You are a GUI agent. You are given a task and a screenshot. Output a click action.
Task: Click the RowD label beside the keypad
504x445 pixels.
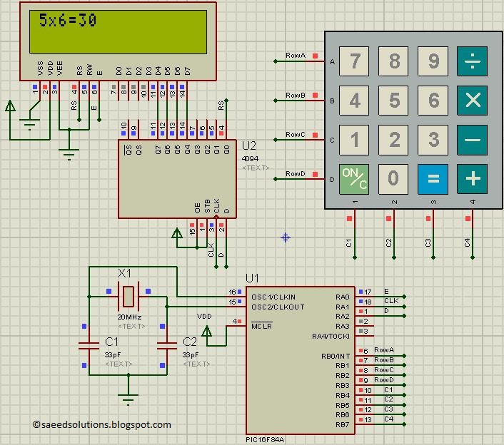(296, 174)
